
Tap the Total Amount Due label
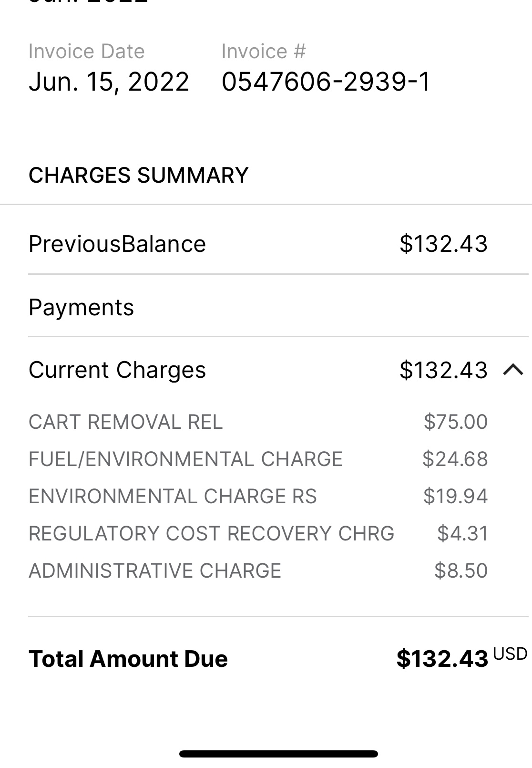coord(128,659)
